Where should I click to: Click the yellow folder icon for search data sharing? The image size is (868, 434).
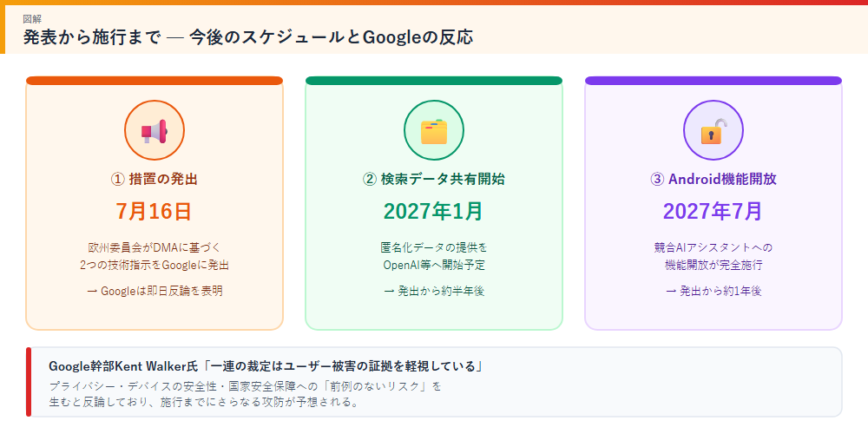[x=433, y=131]
